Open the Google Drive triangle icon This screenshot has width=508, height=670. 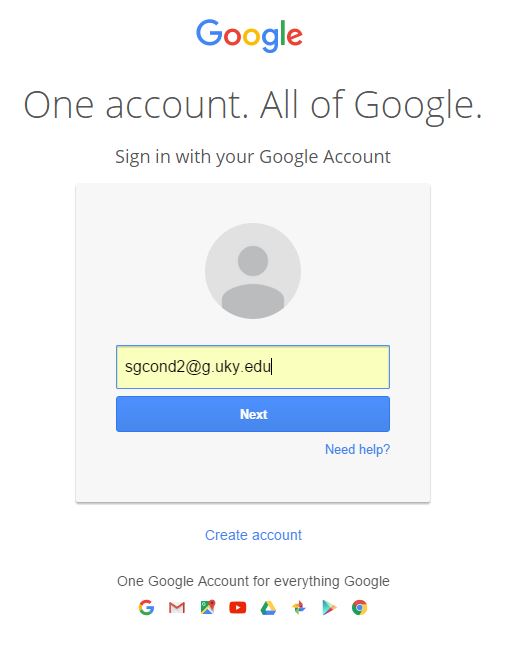(268, 608)
